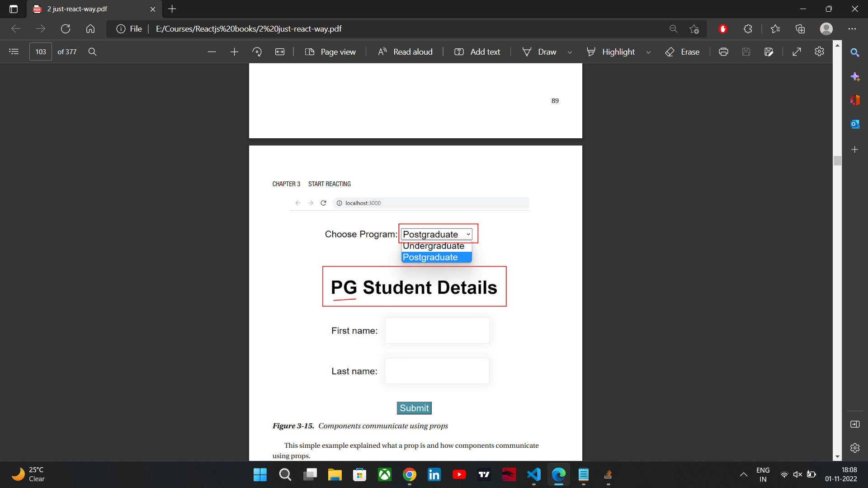Click the Last name input field

[438, 371]
